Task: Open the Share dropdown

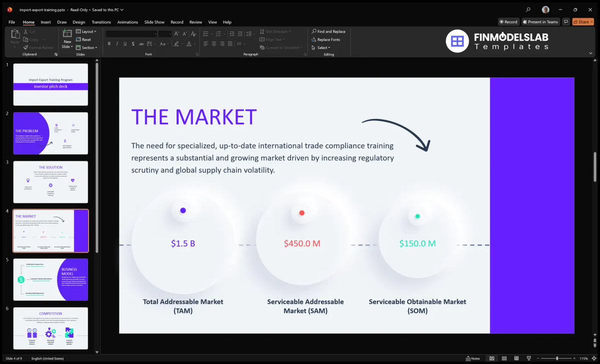Action: tap(583, 21)
